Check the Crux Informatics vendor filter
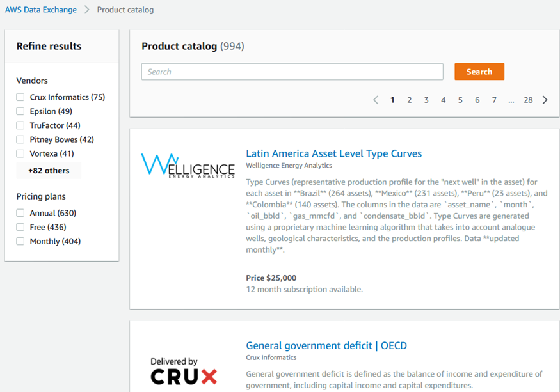The height and width of the screenshot is (392, 560). (20, 97)
